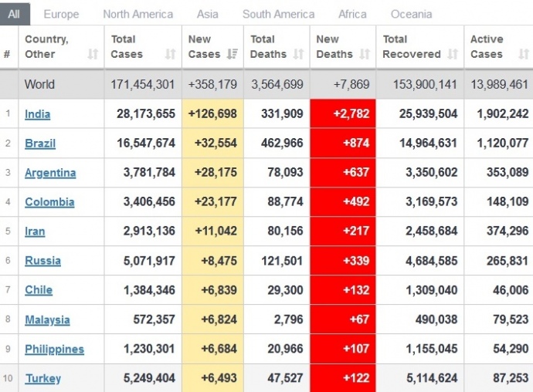Select the Oceania tab
The image size is (533, 392).
click(x=411, y=14)
